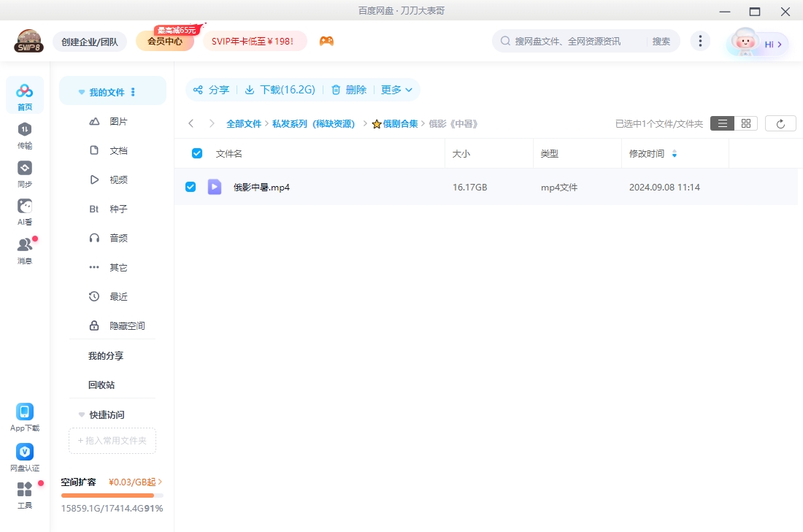Open 工具 tools at the bottom sidebar
The width and height of the screenshot is (803, 532).
click(24, 494)
